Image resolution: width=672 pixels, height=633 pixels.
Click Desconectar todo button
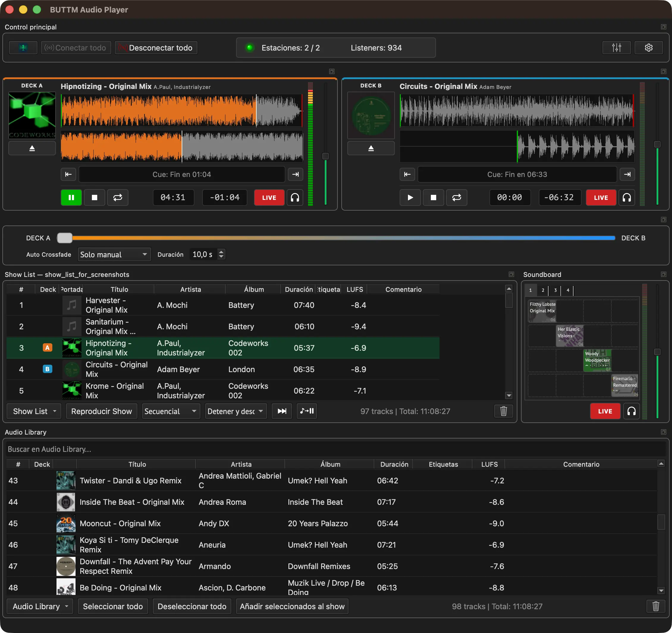(x=156, y=48)
